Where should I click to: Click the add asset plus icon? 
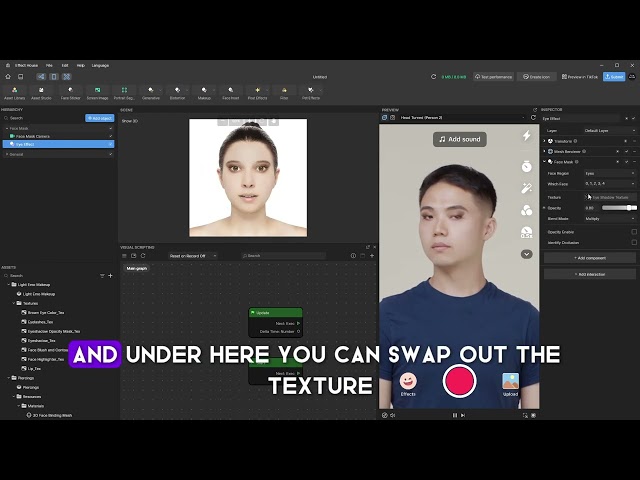pyautogui.click(x=110, y=276)
